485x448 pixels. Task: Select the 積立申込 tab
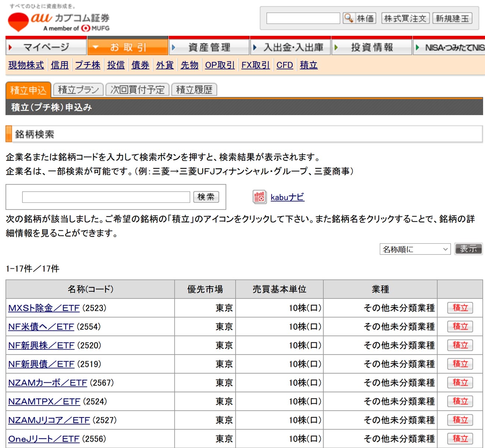tap(28, 90)
